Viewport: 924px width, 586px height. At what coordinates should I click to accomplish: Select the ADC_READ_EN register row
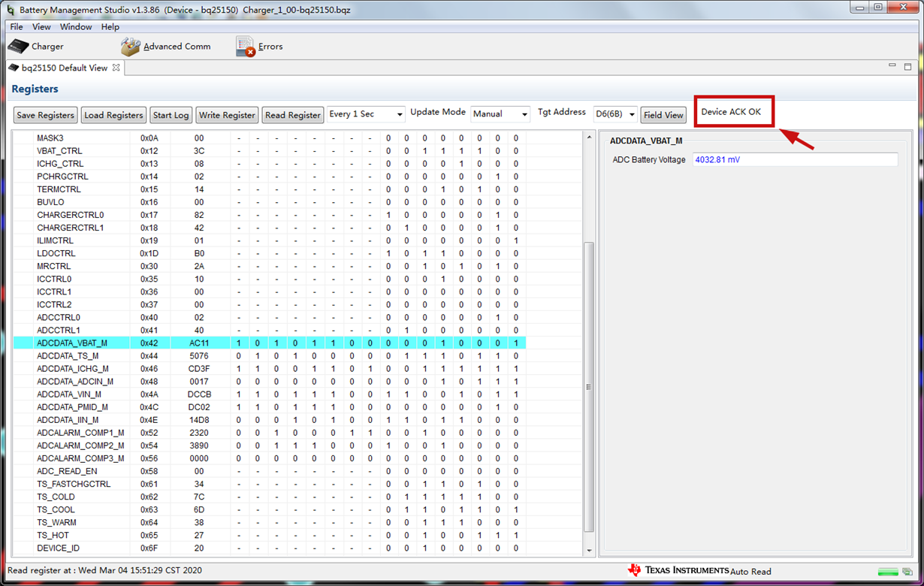point(269,471)
